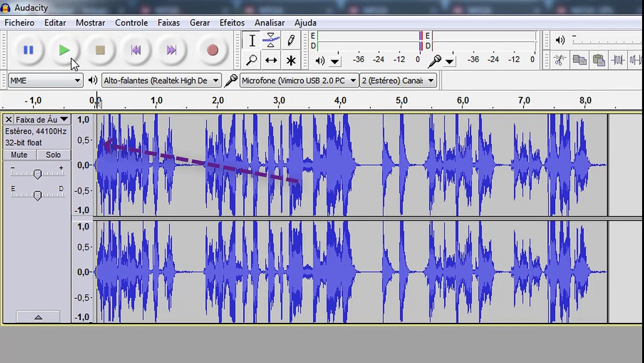Open the Controle menu

132,23
